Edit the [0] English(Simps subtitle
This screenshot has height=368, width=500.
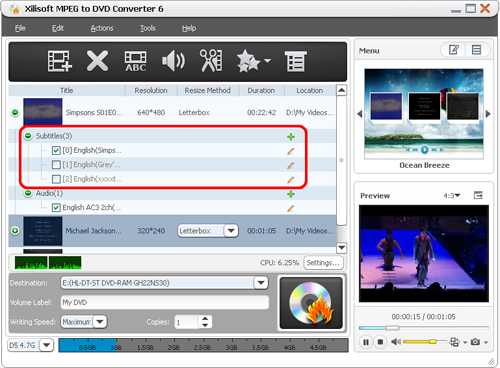(291, 151)
